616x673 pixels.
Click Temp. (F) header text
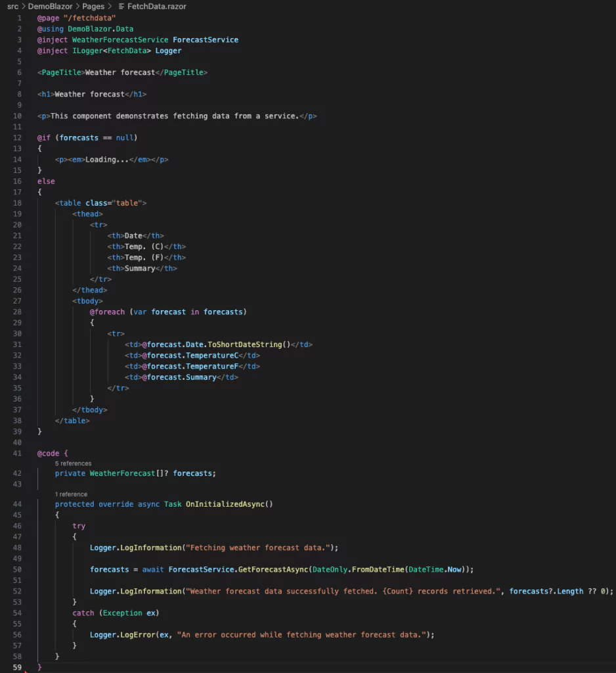[x=144, y=258]
